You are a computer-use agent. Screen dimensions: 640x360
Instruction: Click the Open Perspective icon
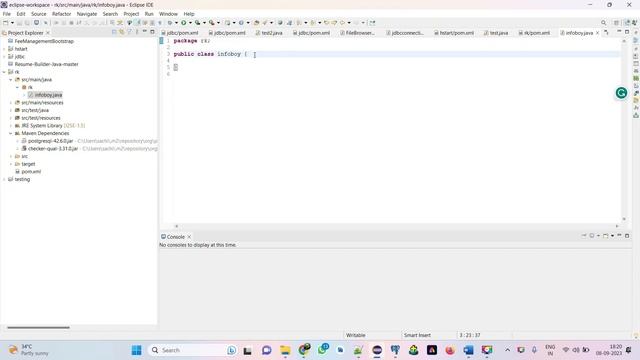(616, 23)
